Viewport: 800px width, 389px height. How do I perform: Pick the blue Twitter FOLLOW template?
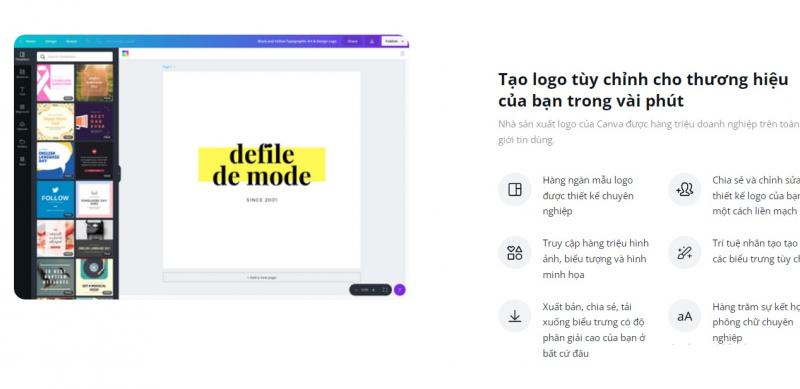tap(56, 199)
